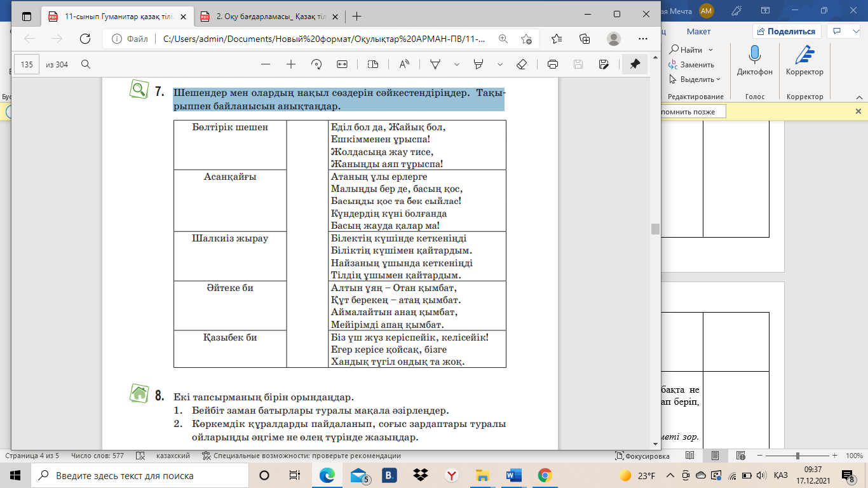Click the word count 'Число слов: 577'
Screen dimensions: 868x488
tap(97, 456)
